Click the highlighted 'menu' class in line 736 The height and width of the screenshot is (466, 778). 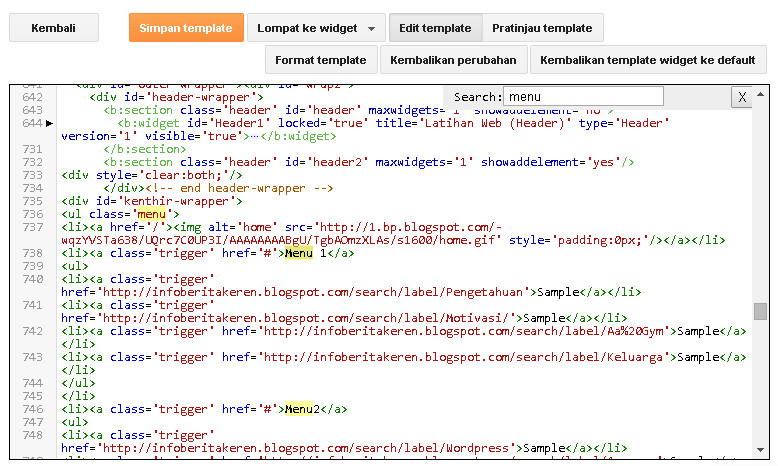pos(152,214)
